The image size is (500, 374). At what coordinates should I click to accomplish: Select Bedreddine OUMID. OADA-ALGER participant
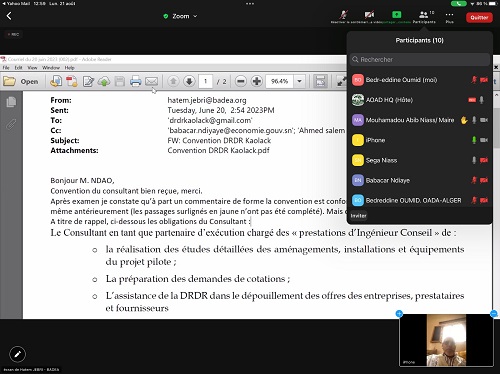pos(420,200)
